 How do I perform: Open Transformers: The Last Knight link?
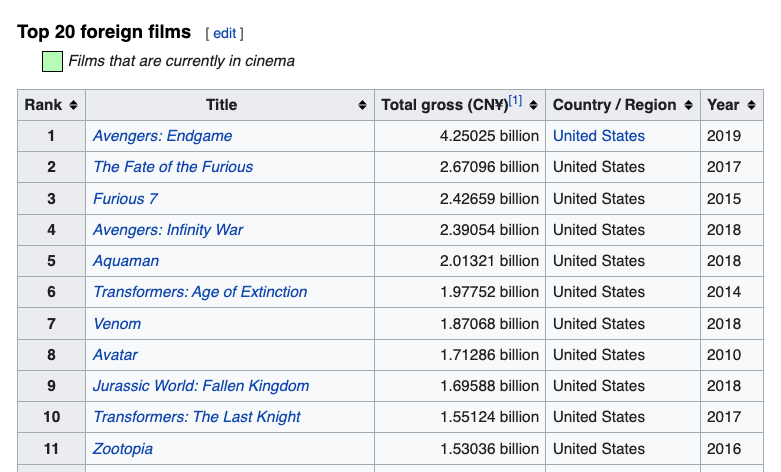[x=197, y=417]
